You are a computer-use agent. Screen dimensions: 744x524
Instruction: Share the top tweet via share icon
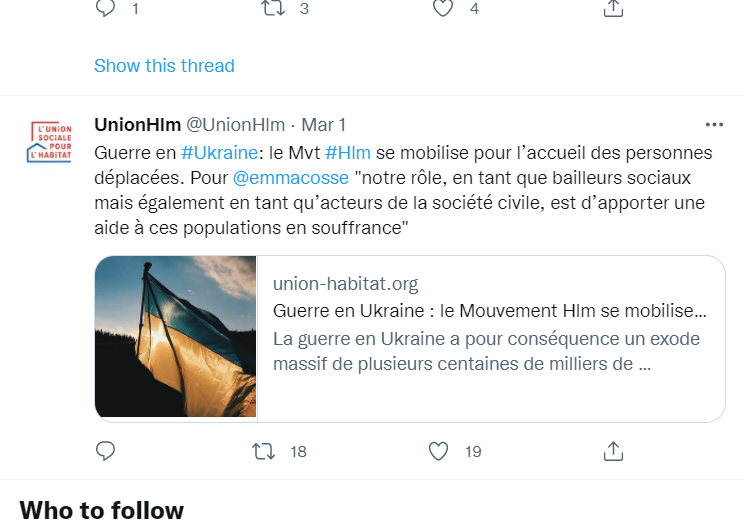614,8
